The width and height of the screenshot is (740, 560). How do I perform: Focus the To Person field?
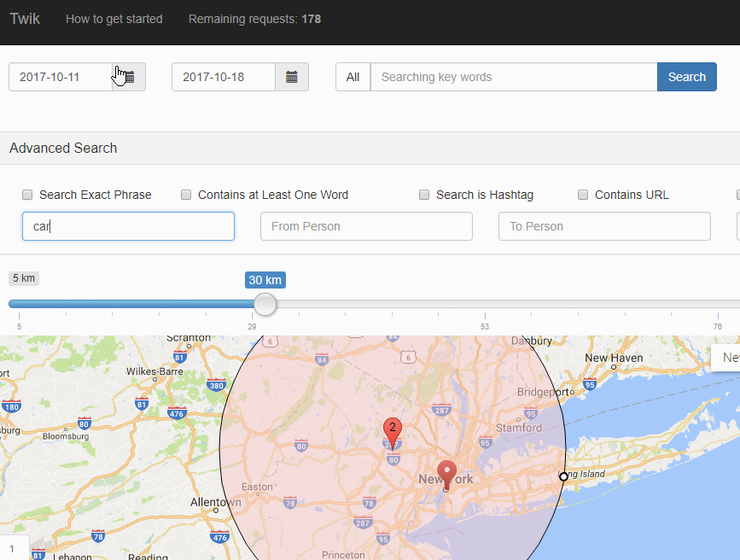[x=604, y=226]
